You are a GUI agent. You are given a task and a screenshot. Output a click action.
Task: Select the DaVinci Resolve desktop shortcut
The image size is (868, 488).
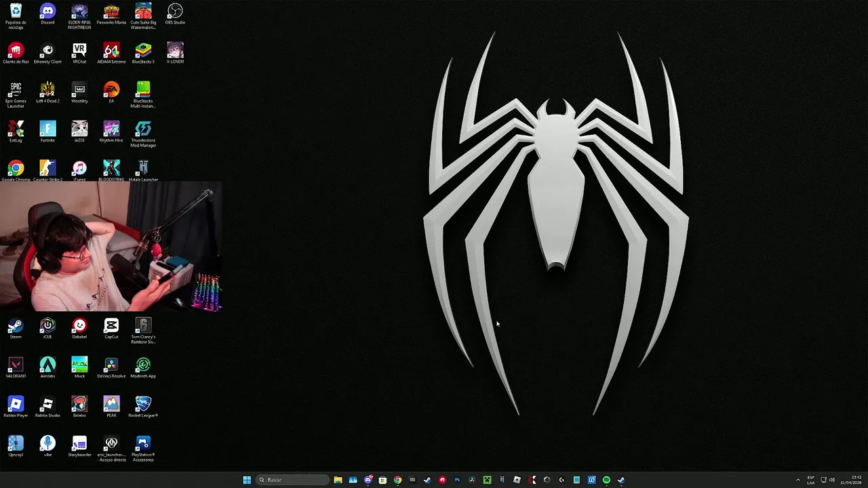pos(111,367)
